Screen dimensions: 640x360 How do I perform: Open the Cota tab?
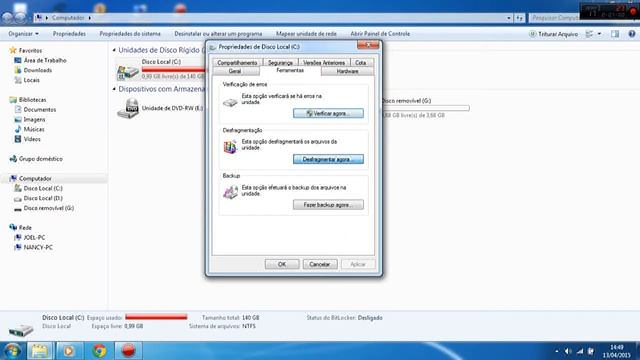(361, 62)
